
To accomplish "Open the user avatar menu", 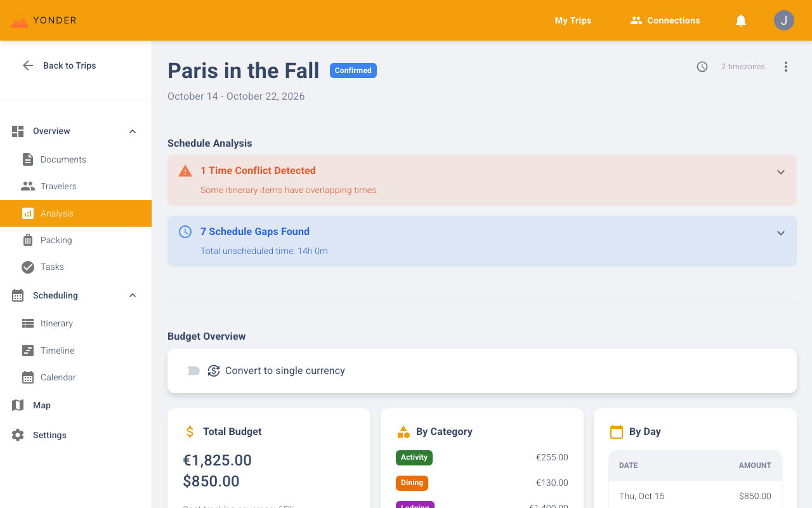I will (x=783, y=20).
